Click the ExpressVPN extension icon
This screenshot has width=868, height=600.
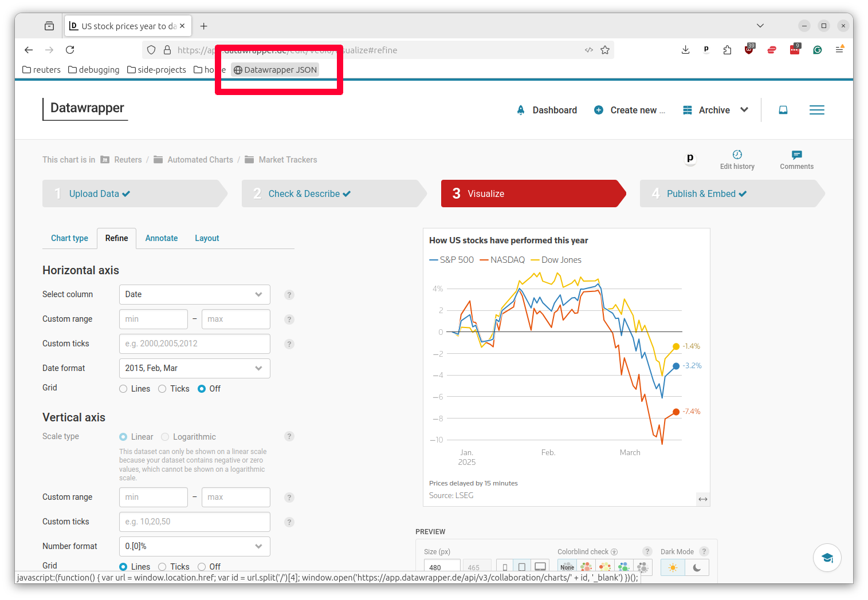pyautogui.click(x=772, y=50)
